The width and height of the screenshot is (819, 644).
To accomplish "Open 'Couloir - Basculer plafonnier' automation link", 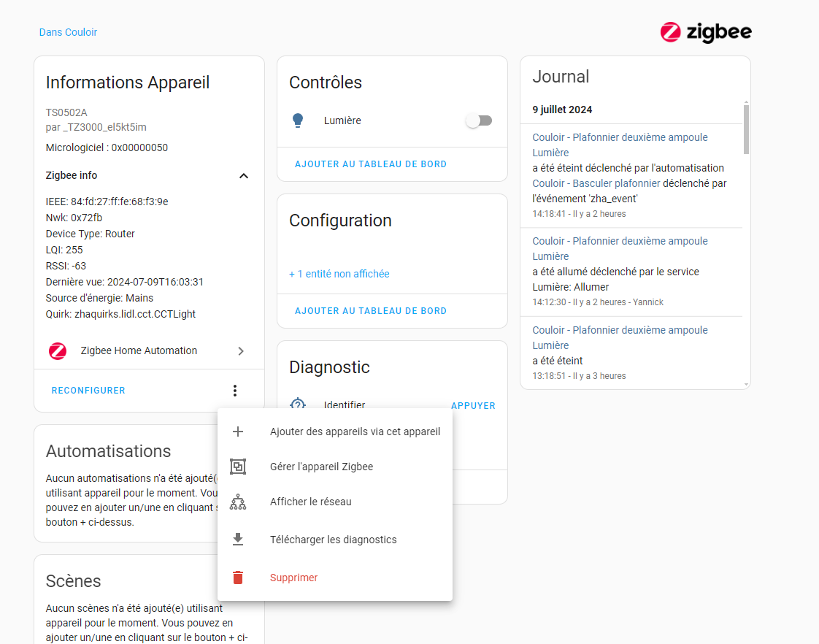I will [x=596, y=183].
